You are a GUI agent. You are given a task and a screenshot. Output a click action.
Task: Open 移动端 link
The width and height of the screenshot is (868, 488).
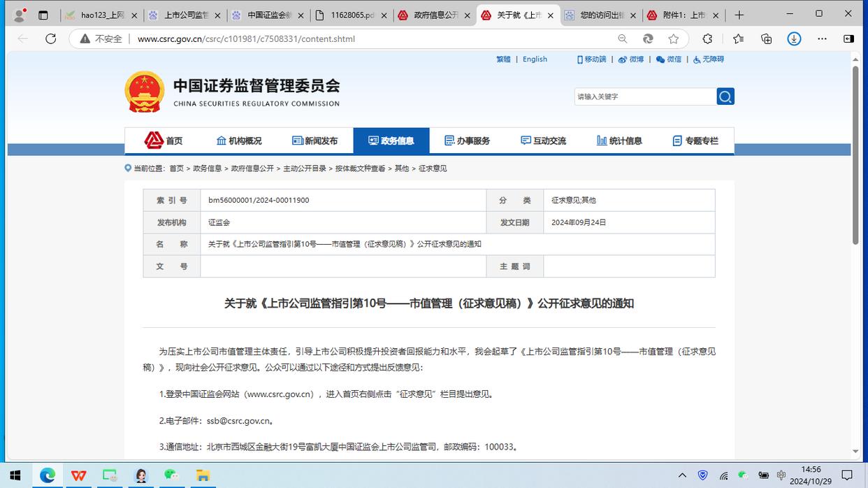[x=591, y=59]
